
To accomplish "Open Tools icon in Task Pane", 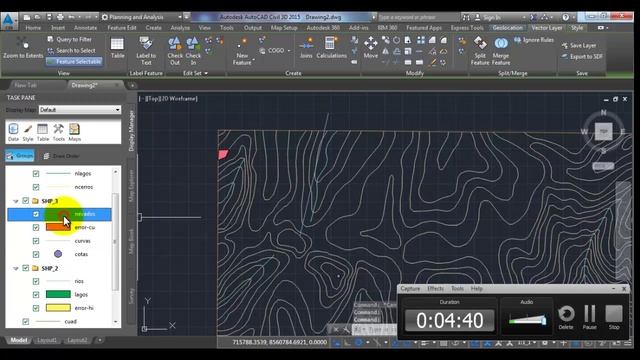I will (58, 132).
